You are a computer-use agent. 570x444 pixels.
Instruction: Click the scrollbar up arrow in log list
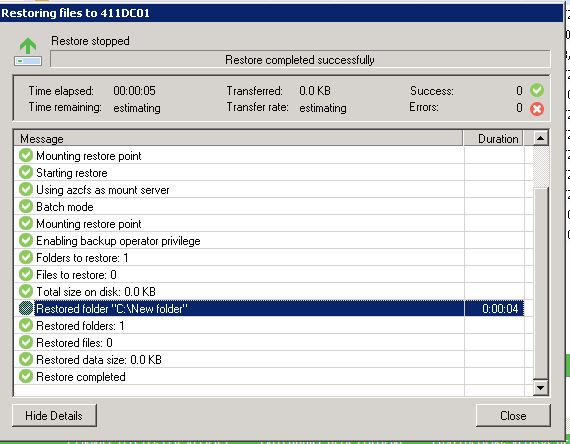541,138
